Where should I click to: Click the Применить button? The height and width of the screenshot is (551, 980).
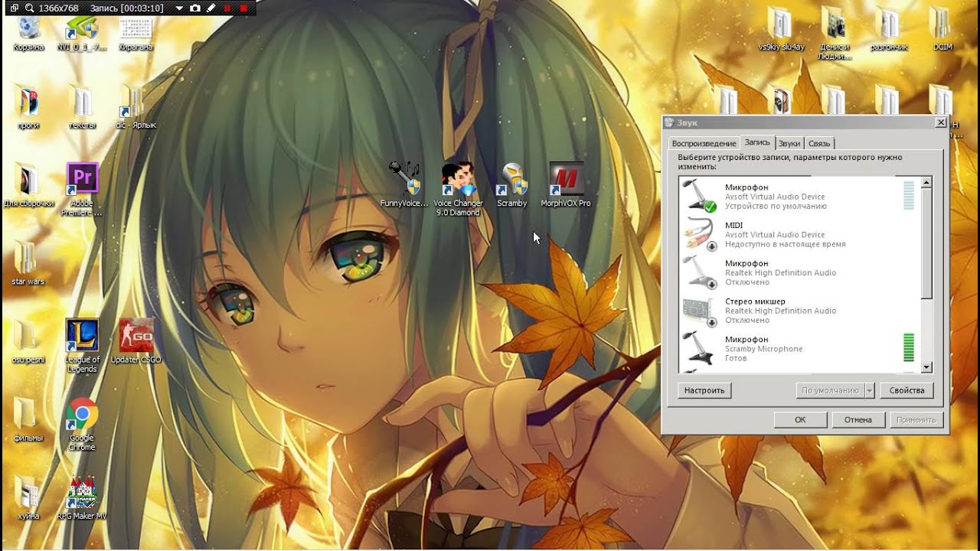(916, 419)
